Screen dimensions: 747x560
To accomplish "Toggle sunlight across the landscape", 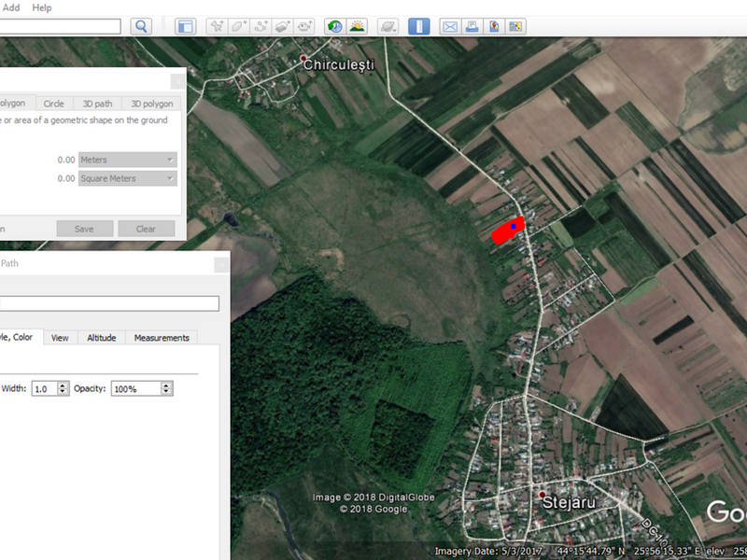I will (357, 26).
